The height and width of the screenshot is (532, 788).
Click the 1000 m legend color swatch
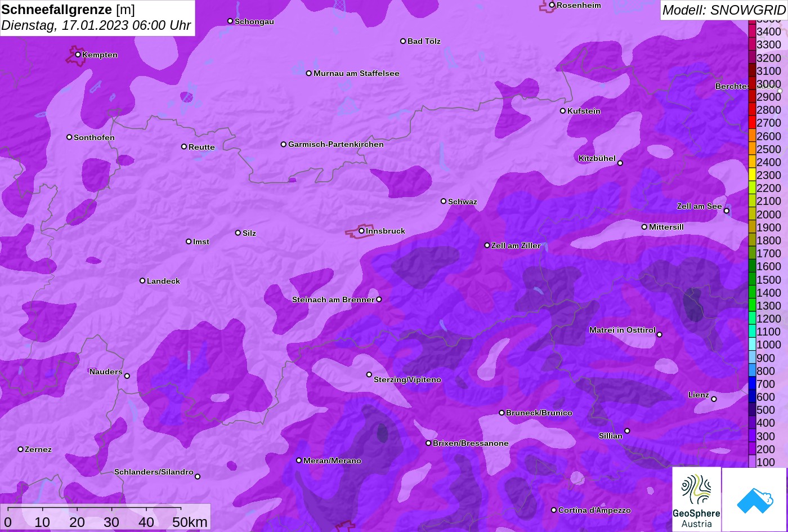pyautogui.click(x=752, y=345)
